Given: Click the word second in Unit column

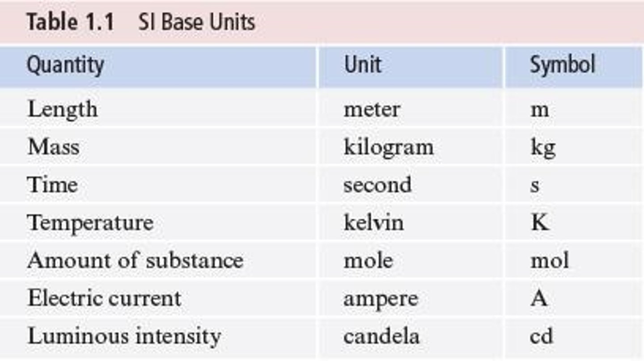Looking at the screenshot, I should coord(377,185).
